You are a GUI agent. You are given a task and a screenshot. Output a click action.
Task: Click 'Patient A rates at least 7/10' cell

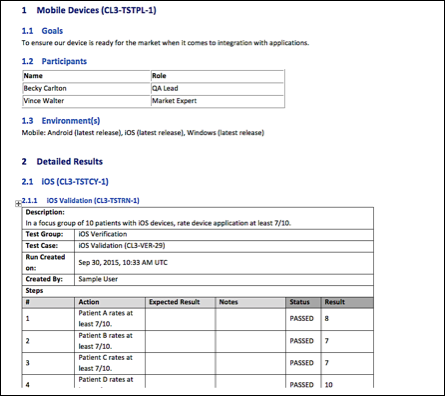pyautogui.click(x=110, y=319)
